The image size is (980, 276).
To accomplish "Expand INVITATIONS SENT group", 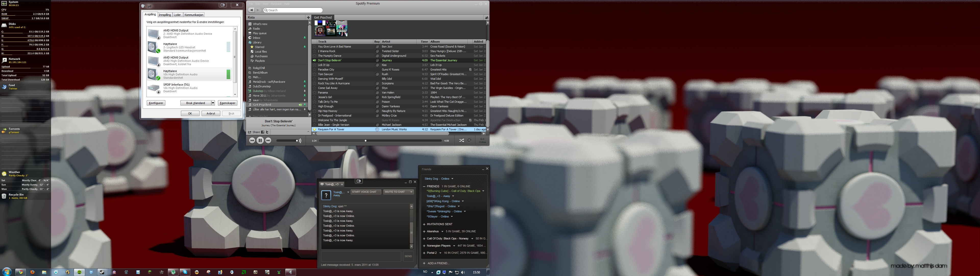I will (424, 224).
